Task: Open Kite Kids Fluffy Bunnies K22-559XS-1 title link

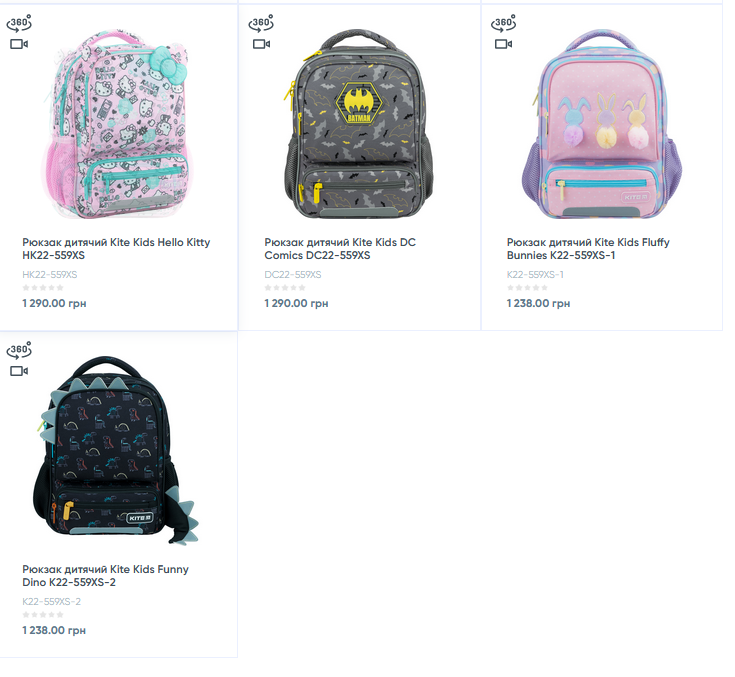Action: [588, 249]
